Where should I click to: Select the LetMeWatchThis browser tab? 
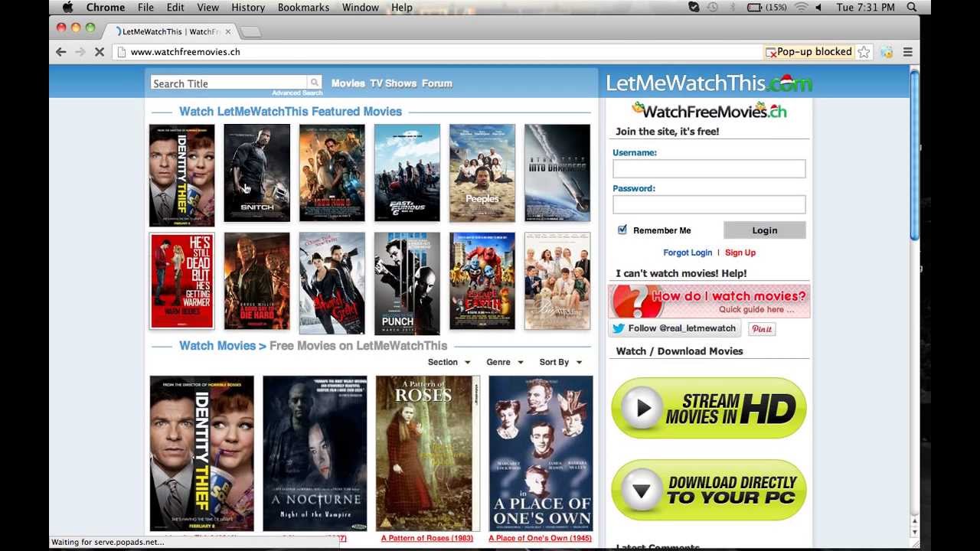tap(170, 31)
